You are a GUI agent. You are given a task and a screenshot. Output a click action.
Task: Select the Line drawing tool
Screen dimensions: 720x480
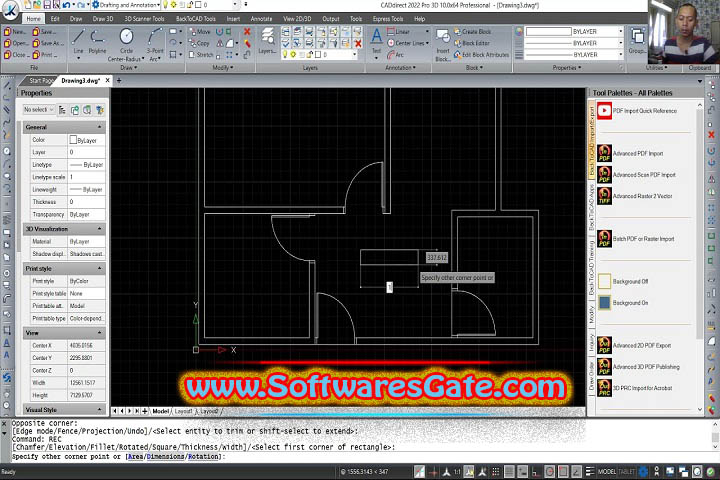[79, 41]
